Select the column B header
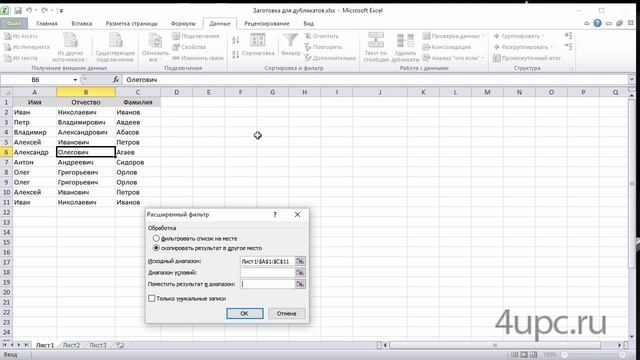The height and width of the screenshot is (360, 640). (x=86, y=92)
